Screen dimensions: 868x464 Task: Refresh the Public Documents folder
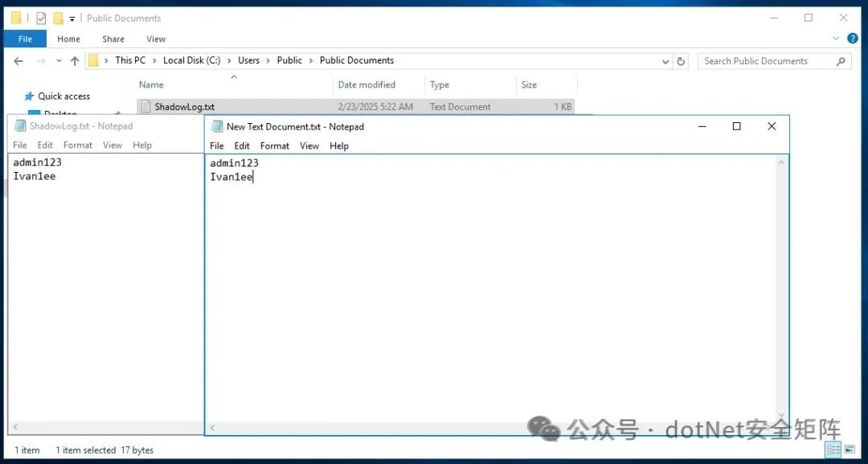[681, 61]
